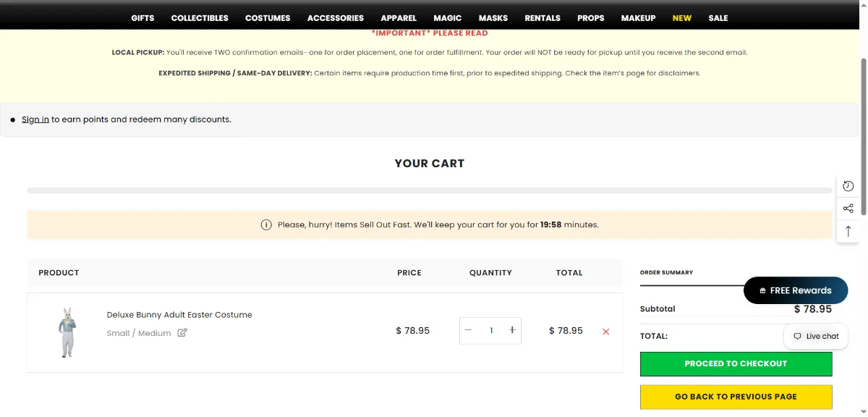Click the item total $ 78.95 cell
Screen dimensions: 868x417
coord(566,331)
